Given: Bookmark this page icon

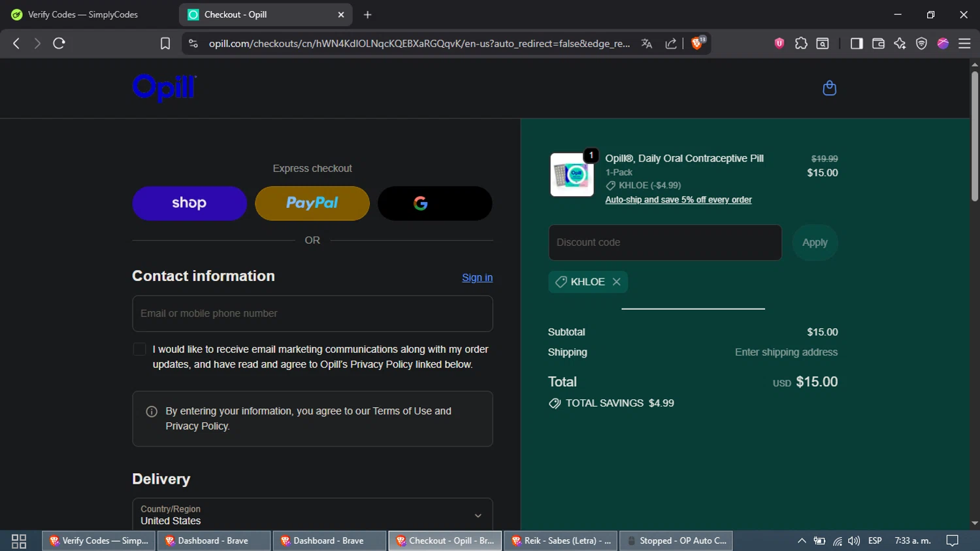Looking at the screenshot, I should [x=165, y=43].
